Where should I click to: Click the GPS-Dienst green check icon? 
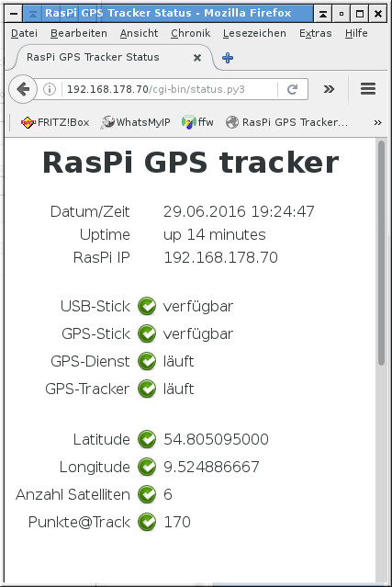click(147, 361)
